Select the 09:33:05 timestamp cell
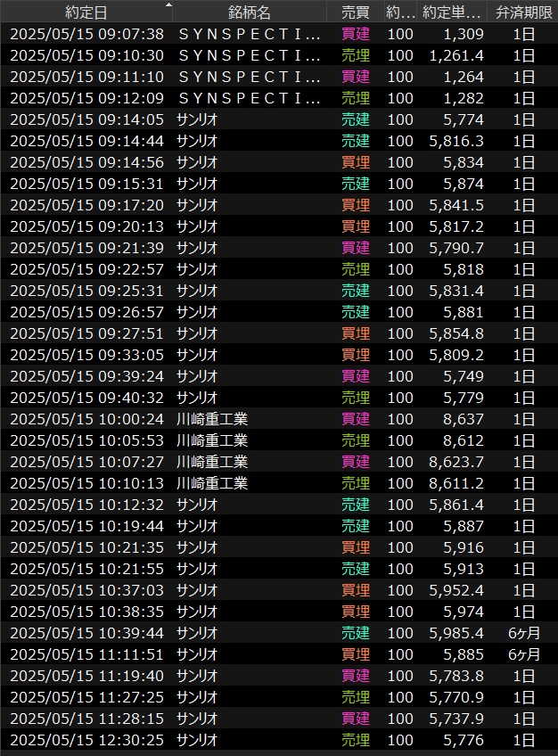Screen dimensions: 558x756 [86, 355]
